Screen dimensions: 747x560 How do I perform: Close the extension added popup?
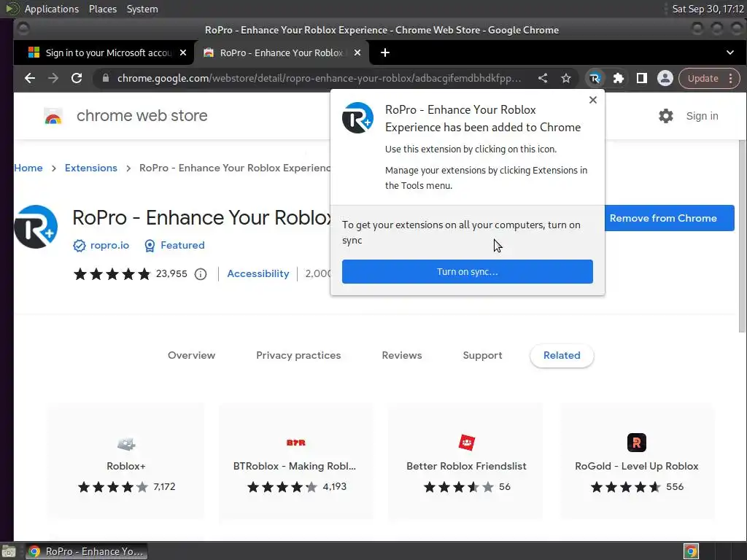pyautogui.click(x=592, y=100)
